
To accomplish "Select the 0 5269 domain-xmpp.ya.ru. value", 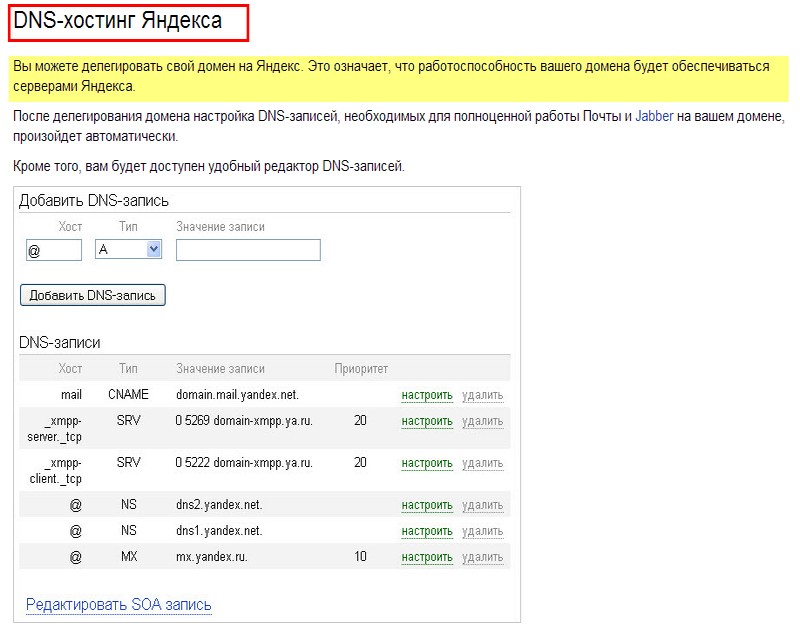I will (244, 421).
